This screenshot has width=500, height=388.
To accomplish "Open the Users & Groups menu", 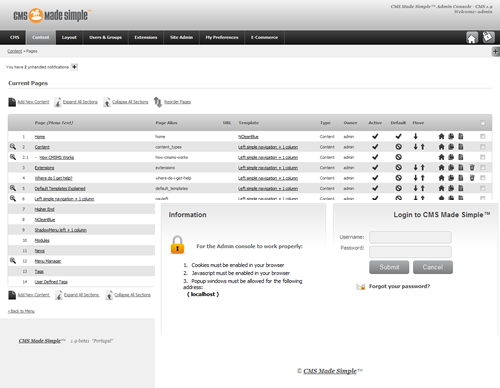I will click(x=105, y=37).
